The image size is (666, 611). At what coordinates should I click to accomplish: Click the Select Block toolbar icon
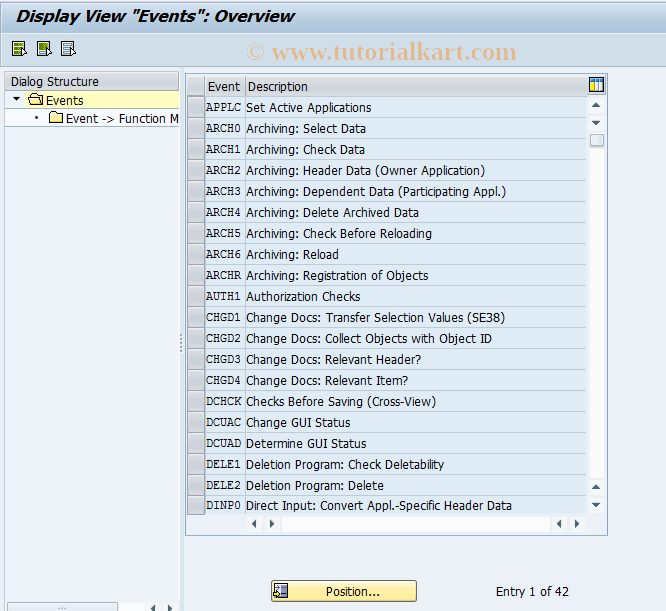pos(44,49)
